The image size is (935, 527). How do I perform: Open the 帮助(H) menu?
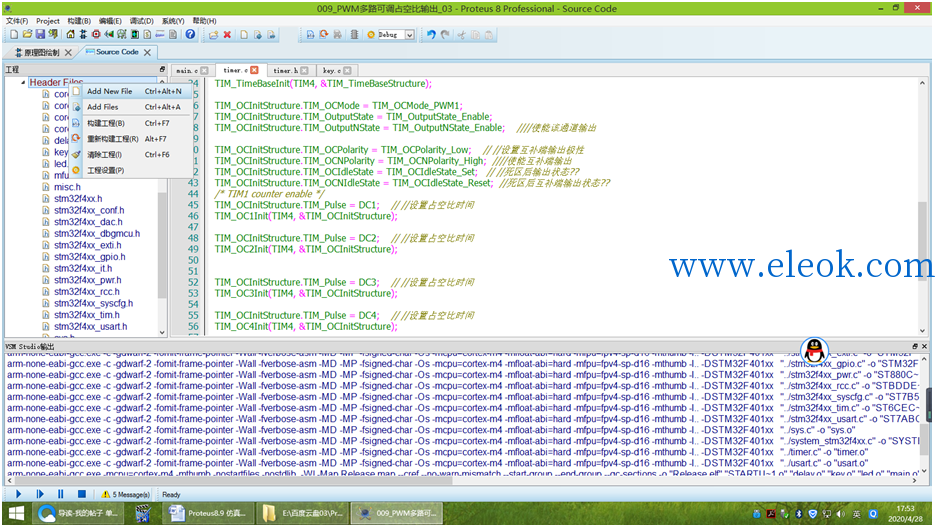[x=205, y=21]
